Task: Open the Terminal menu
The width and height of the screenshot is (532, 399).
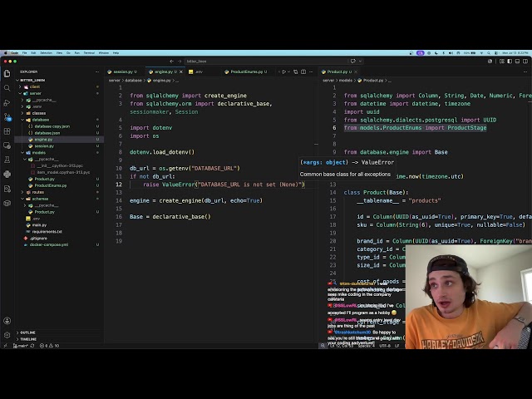Action: 89,53
